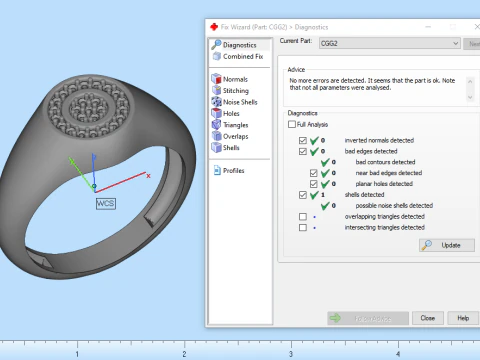Uncheck the planar holes detected checkbox
The image size is (480, 360).
point(313,184)
